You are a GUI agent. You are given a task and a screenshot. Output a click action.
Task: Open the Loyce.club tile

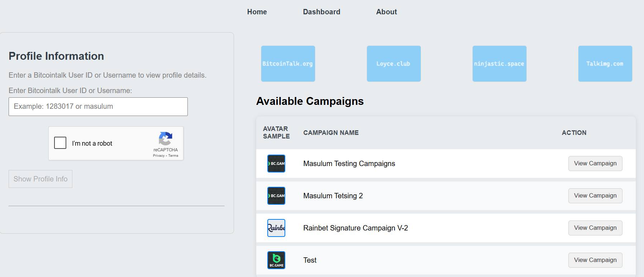tap(394, 64)
